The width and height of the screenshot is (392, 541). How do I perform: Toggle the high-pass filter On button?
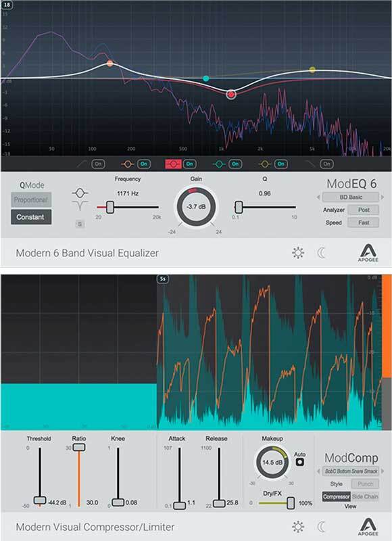pos(98,164)
